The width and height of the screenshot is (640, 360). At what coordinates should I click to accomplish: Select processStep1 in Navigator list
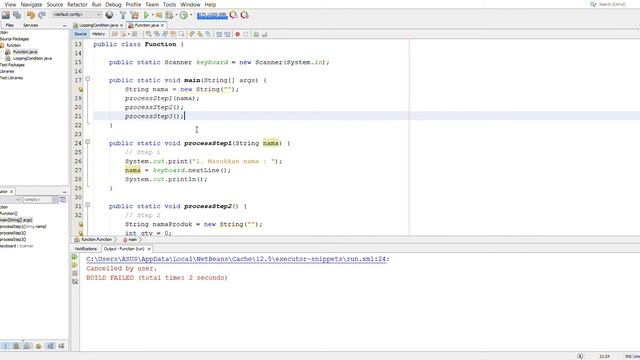[23, 227]
